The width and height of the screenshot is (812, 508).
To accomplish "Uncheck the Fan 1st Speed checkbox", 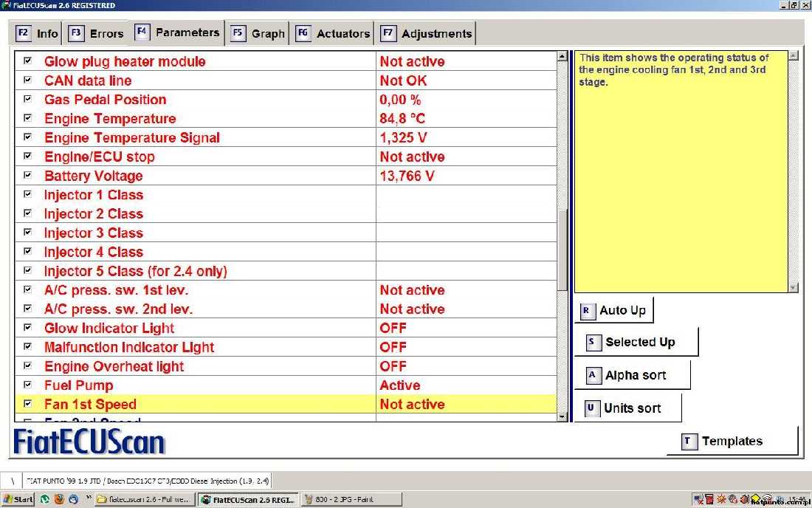I will (27, 403).
